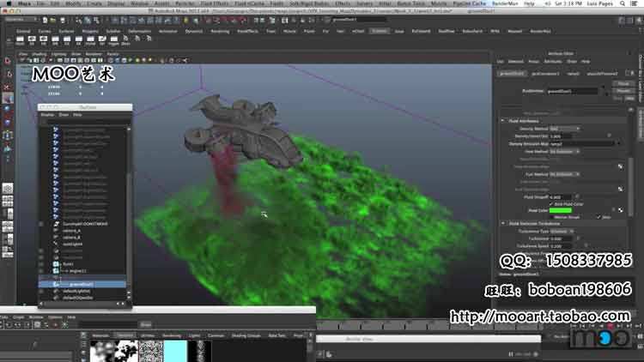The height and width of the screenshot is (362, 644).
Task: Open Soft/Rigid Bodies menu
Action: 309,3
